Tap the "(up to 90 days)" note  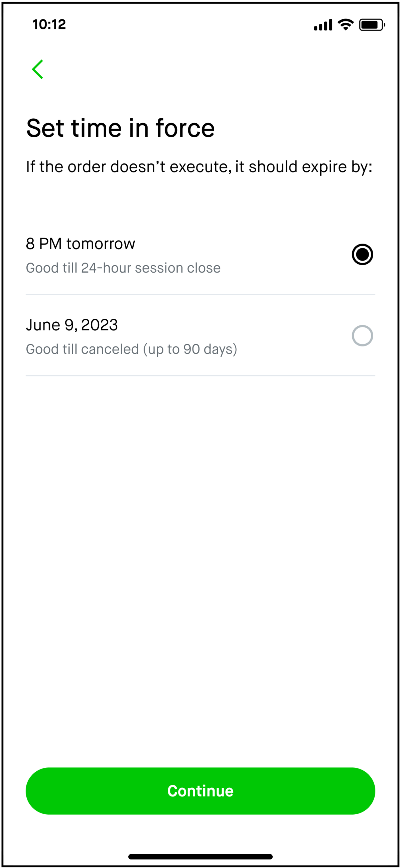190,349
